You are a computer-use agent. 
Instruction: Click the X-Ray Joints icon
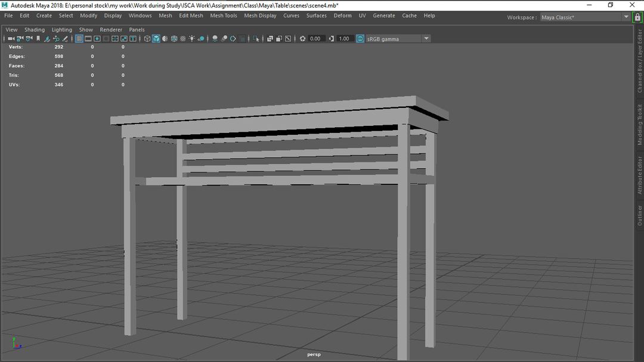[x=288, y=39]
